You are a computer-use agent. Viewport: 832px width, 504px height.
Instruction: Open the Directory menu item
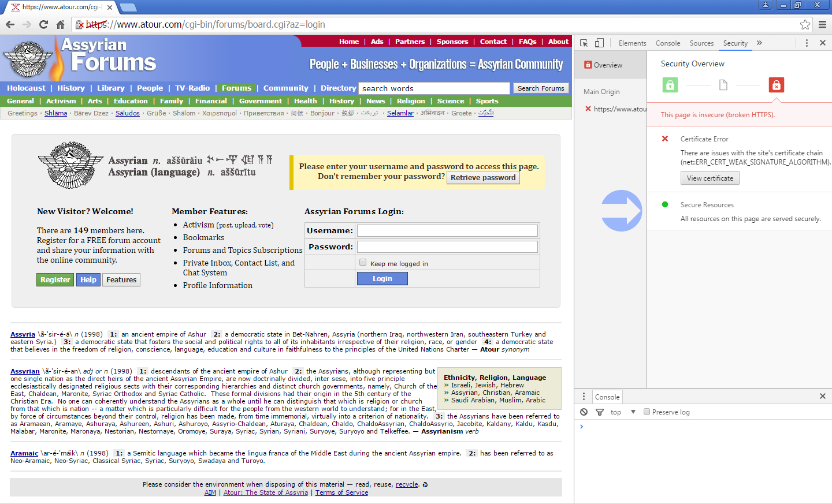339,88
